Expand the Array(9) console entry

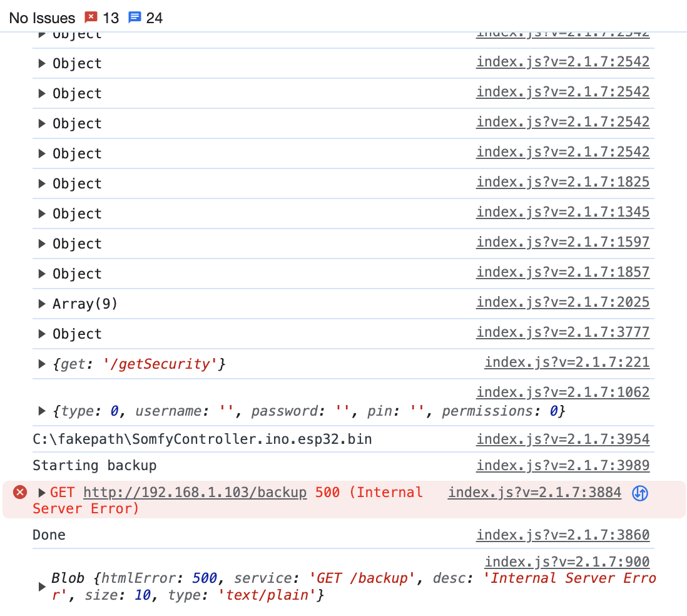coord(41,303)
